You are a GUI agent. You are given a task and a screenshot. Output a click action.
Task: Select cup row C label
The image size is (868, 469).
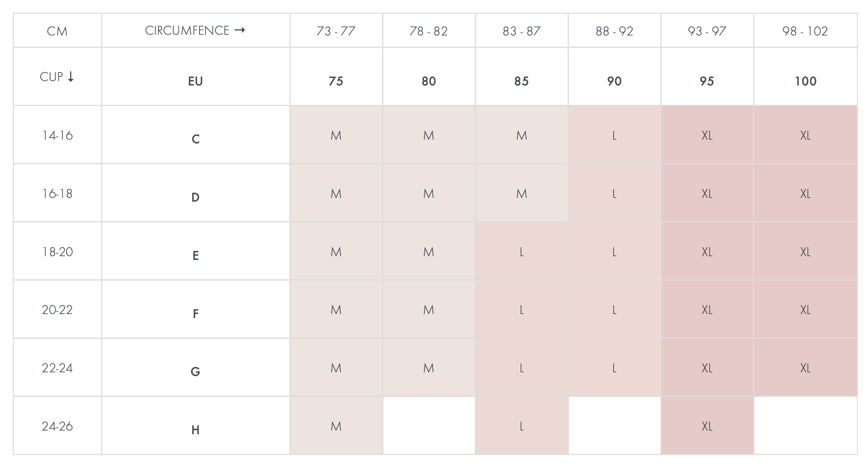(195, 139)
